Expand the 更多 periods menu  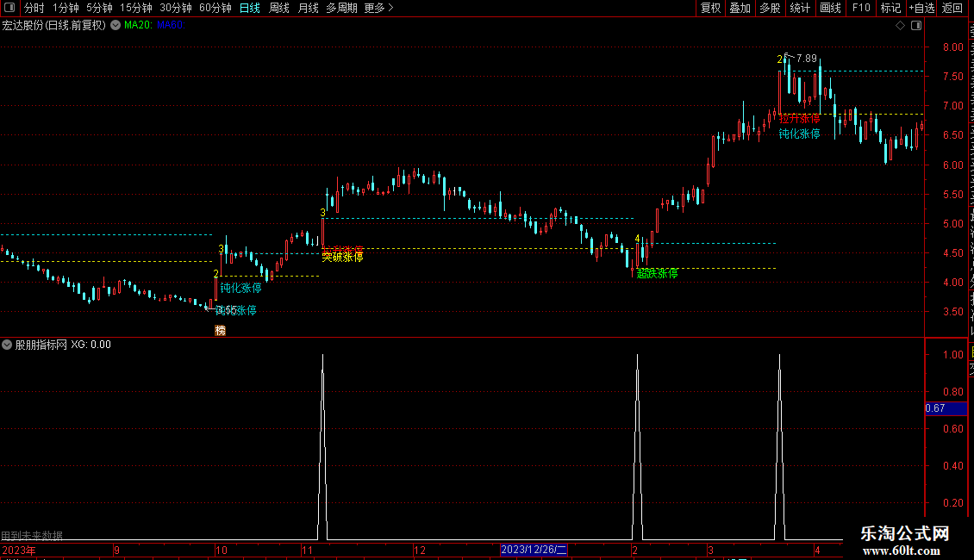pos(379,8)
